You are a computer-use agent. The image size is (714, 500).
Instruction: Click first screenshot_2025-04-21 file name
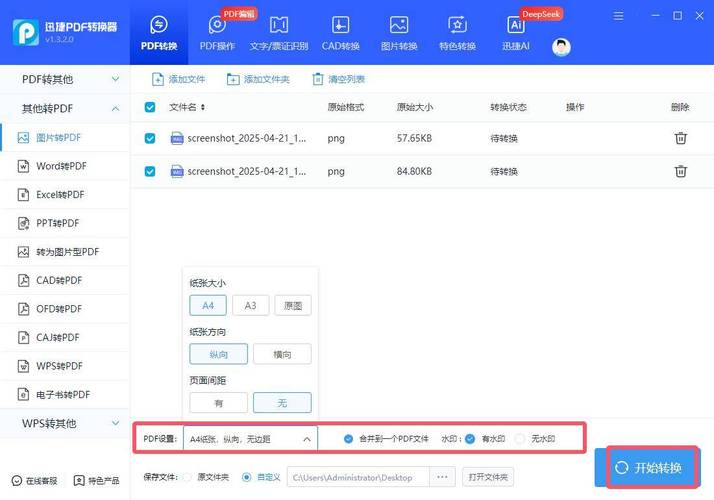click(246, 138)
